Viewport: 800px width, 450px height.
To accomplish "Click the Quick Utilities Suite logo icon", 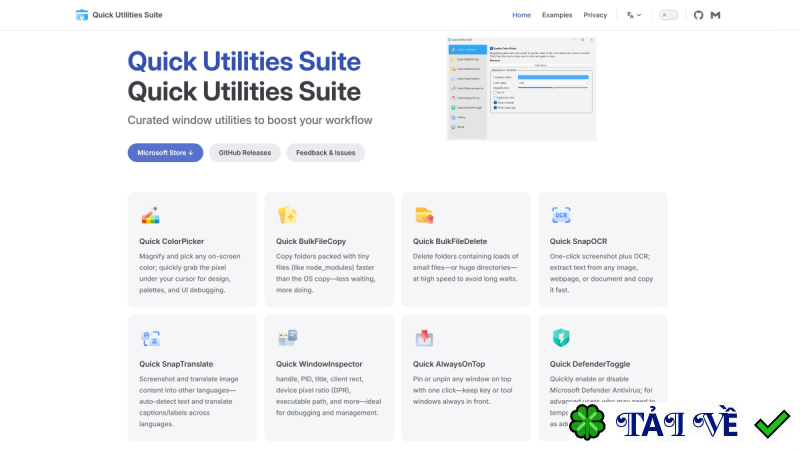I will 82,15.
